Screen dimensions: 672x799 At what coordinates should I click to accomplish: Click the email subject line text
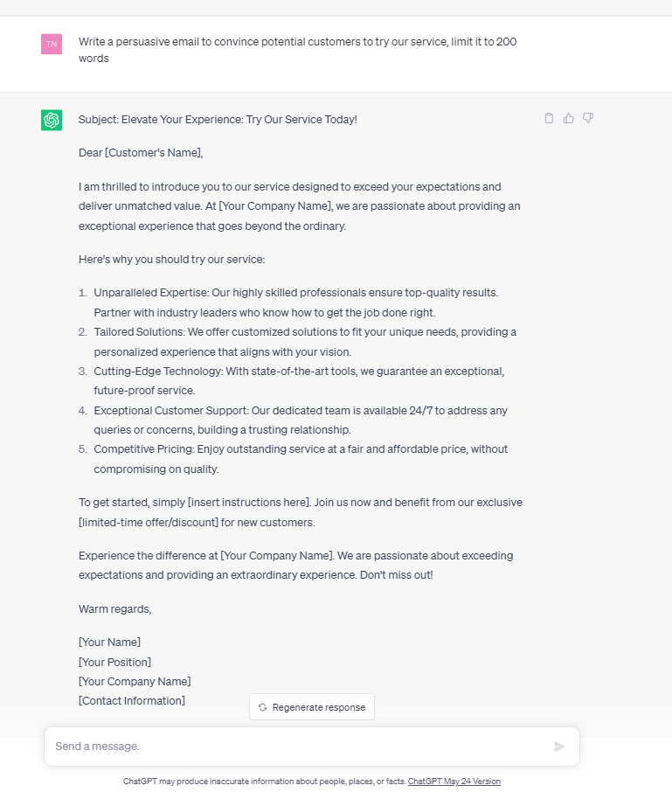tap(218, 119)
